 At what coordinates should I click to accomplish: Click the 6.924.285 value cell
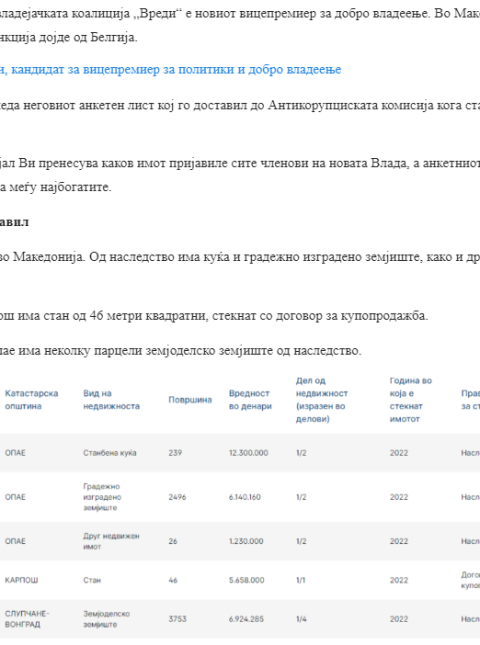point(246,619)
